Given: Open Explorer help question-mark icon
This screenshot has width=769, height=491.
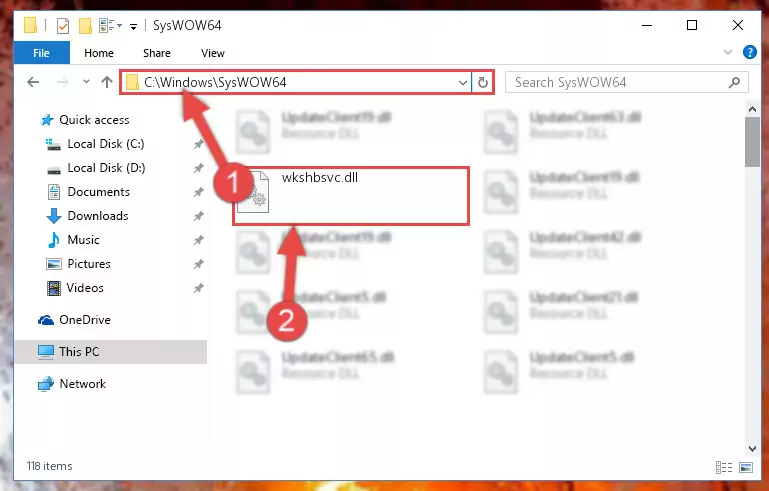Looking at the screenshot, I should point(749,52).
